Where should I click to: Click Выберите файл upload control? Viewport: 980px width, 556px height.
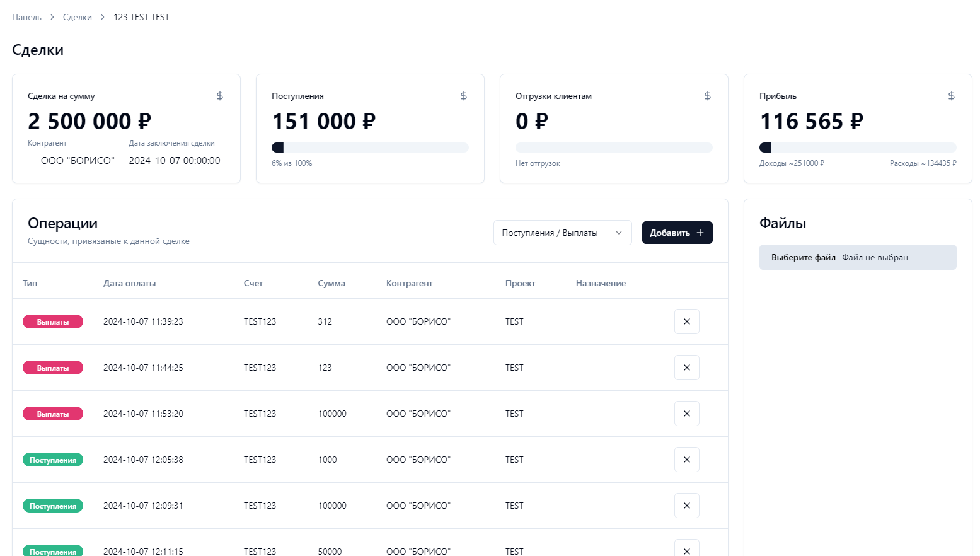pos(858,257)
